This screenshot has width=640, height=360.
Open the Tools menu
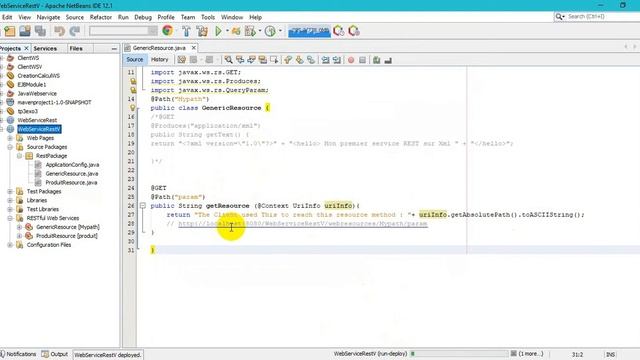tap(208, 17)
